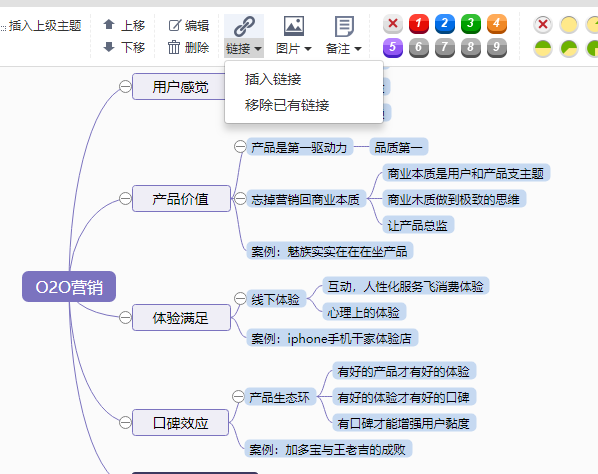This screenshot has width=598, height=474.
Task: Collapse the 线下体验 subtopic
Action: (x=240, y=299)
